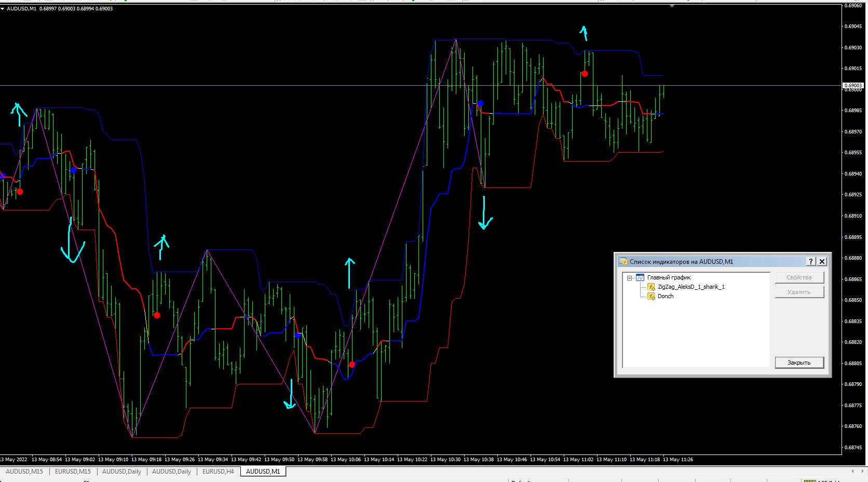Viewport: 868px width, 482px height.
Task: Open AUDUSD,Daily tab beside EURUSD,M15
Action: pos(121,472)
